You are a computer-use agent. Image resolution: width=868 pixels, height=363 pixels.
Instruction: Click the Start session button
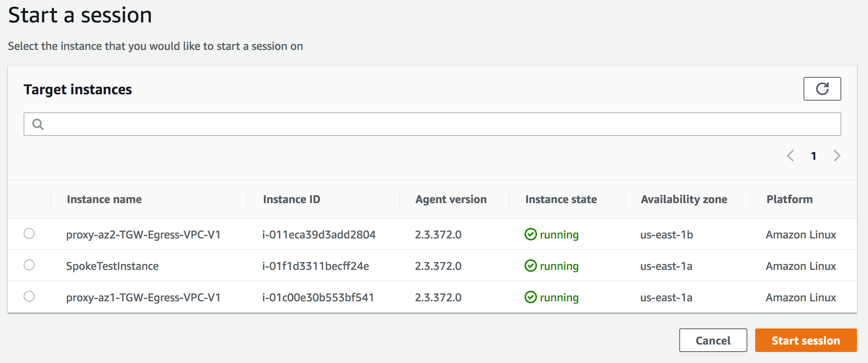coord(805,340)
